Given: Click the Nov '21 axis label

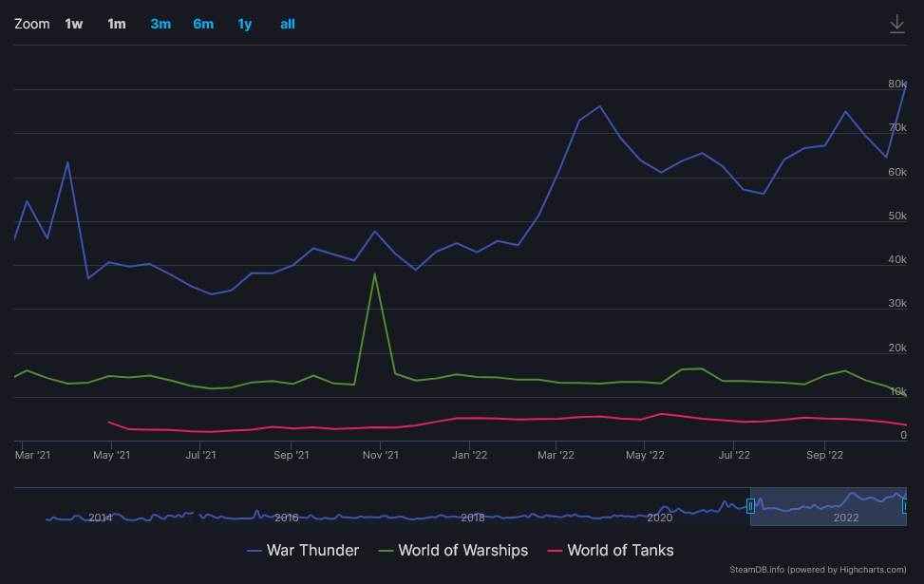Looking at the screenshot, I should (x=380, y=455).
